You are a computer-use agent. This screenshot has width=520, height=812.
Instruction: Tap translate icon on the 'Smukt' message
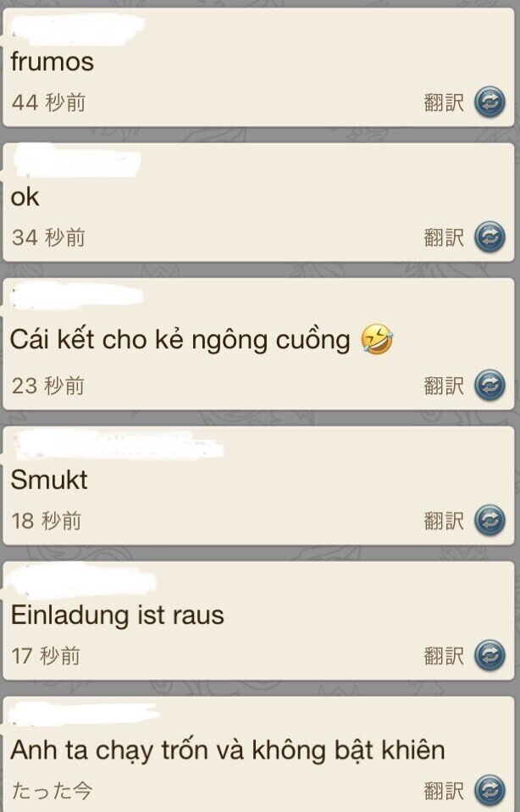[x=490, y=520]
